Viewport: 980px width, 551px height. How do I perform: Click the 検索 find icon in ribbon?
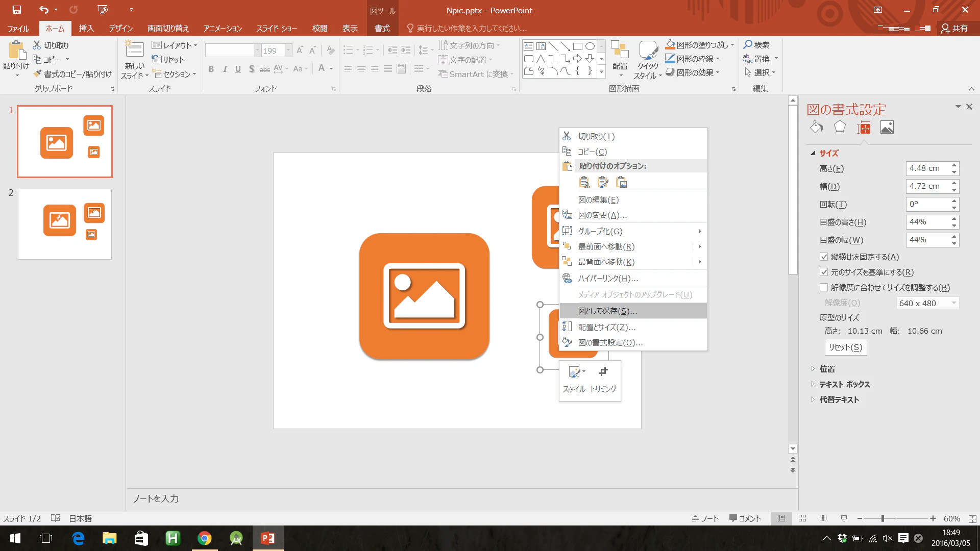748,45
